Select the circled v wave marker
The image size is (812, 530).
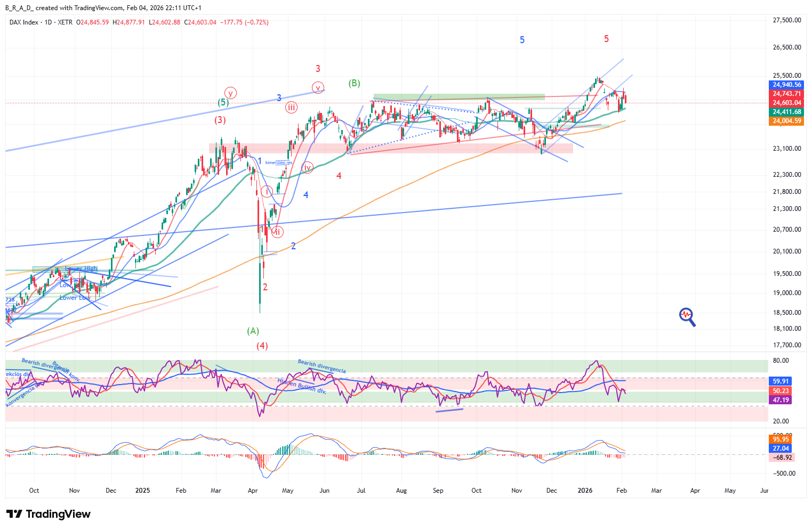318,87
